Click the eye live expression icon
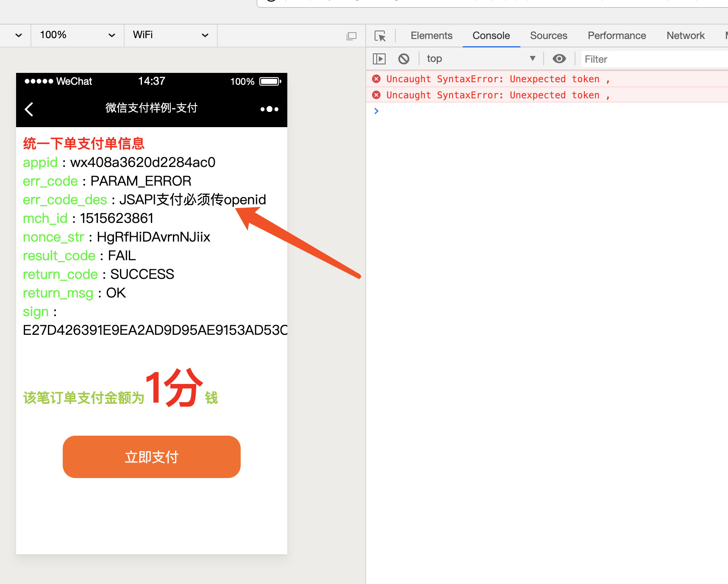 pyautogui.click(x=559, y=59)
